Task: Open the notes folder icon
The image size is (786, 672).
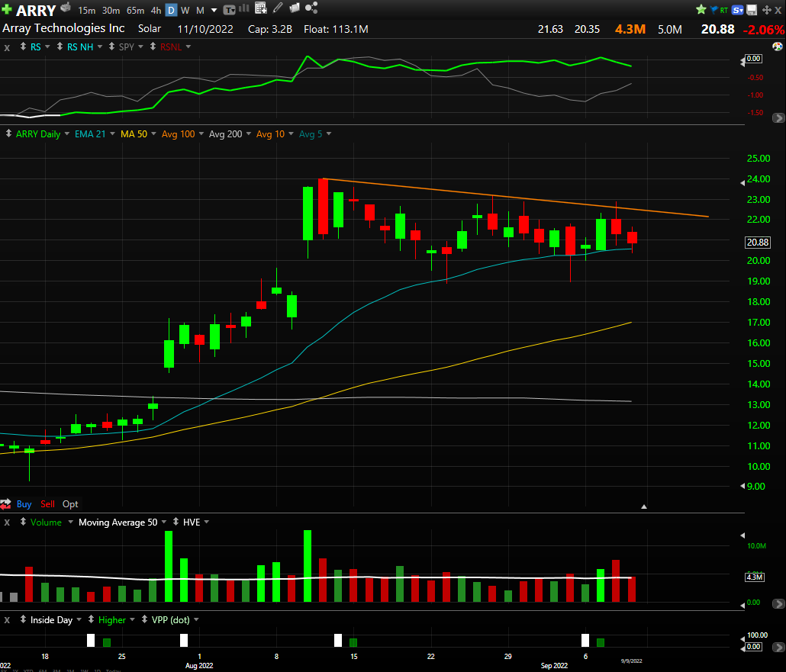Action: tap(295, 8)
